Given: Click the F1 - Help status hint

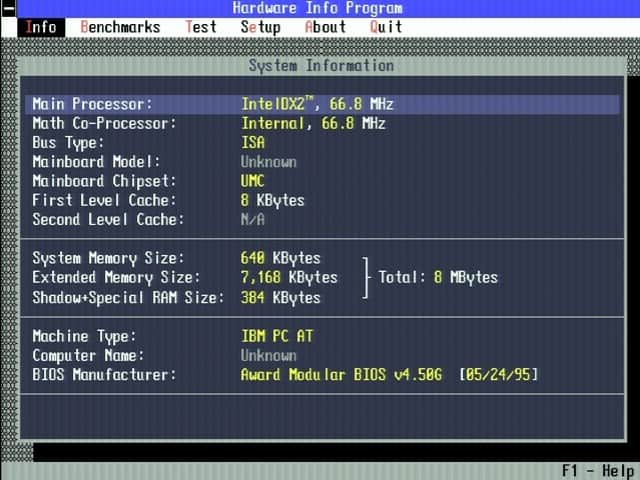Looking at the screenshot, I should pyautogui.click(x=598, y=471).
